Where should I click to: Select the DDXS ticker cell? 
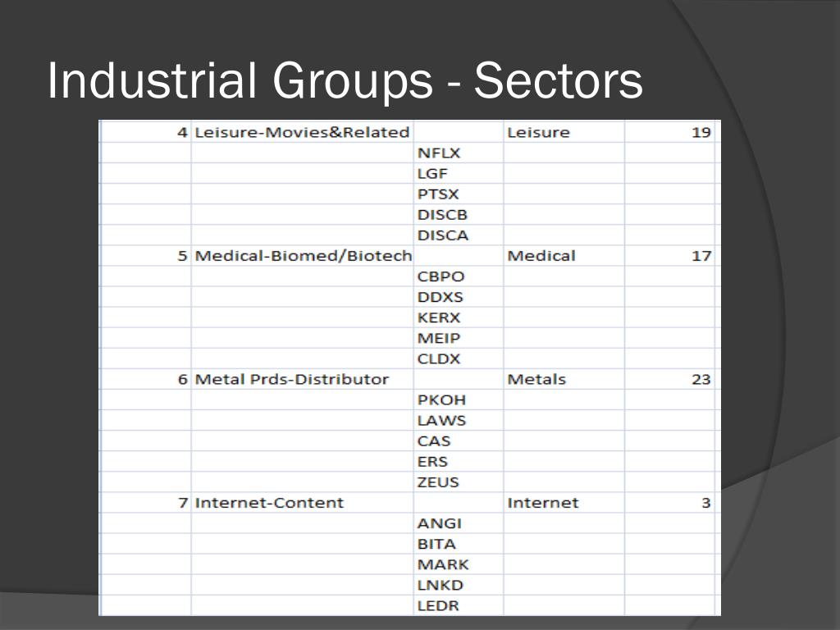[459, 297]
